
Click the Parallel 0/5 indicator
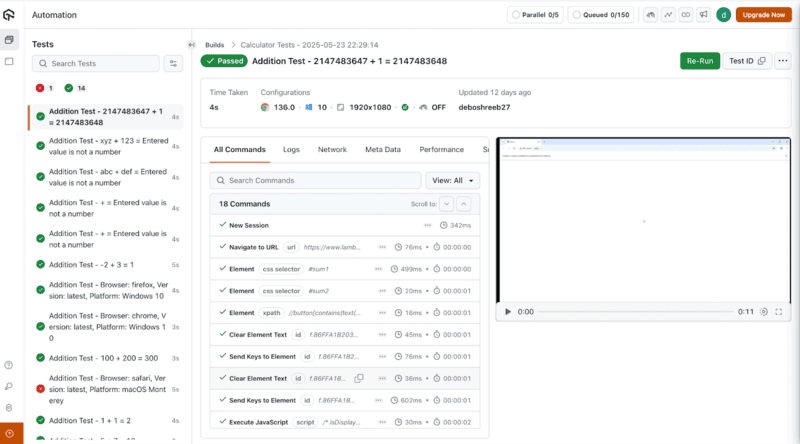coord(535,15)
